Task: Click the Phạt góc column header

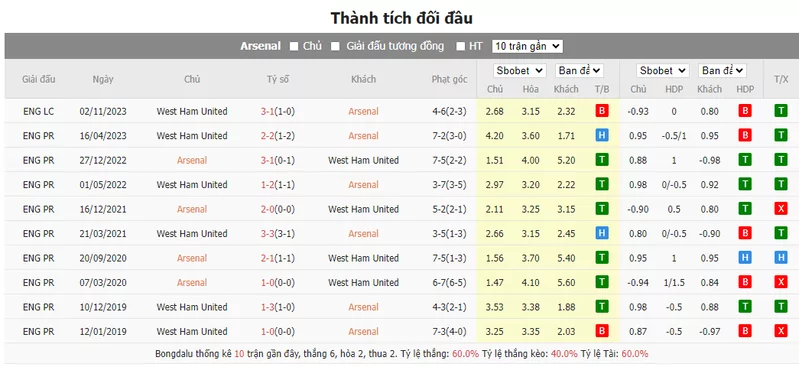Action: 449,79
